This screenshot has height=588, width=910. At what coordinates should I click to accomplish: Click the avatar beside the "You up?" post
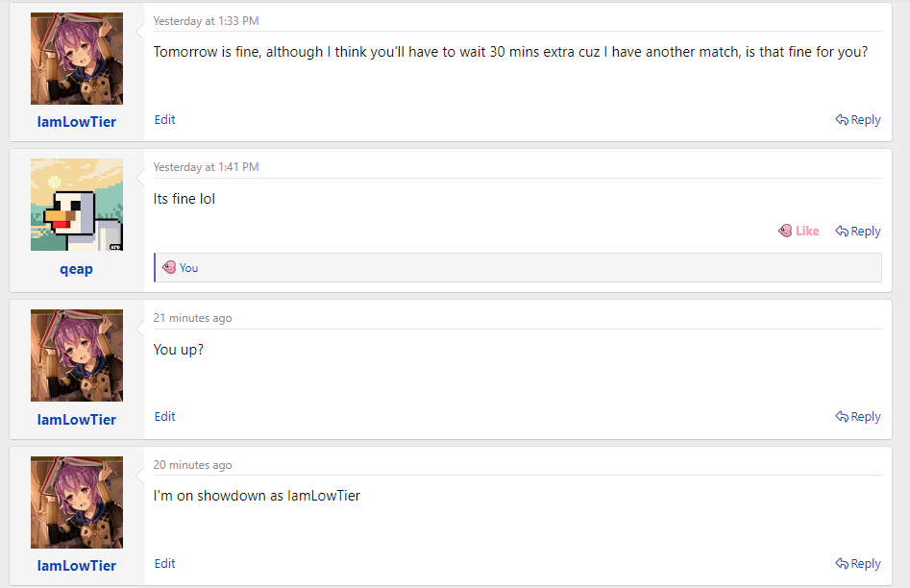click(77, 355)
